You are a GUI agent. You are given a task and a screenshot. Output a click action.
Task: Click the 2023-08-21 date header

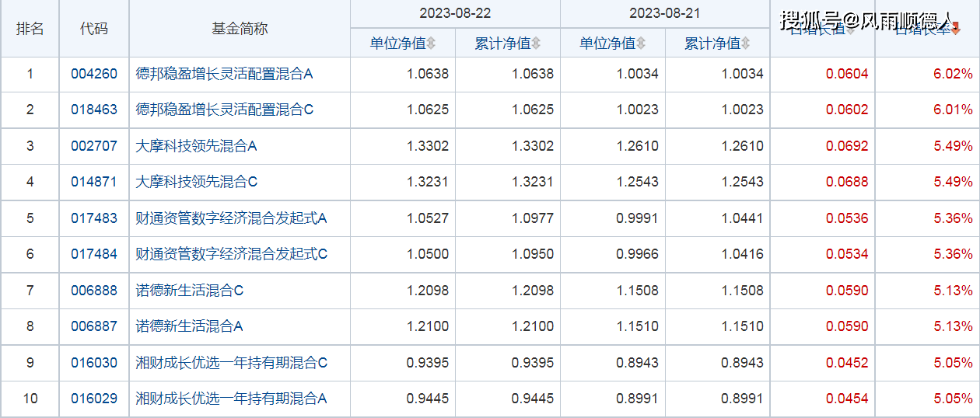tap(665, 13)
